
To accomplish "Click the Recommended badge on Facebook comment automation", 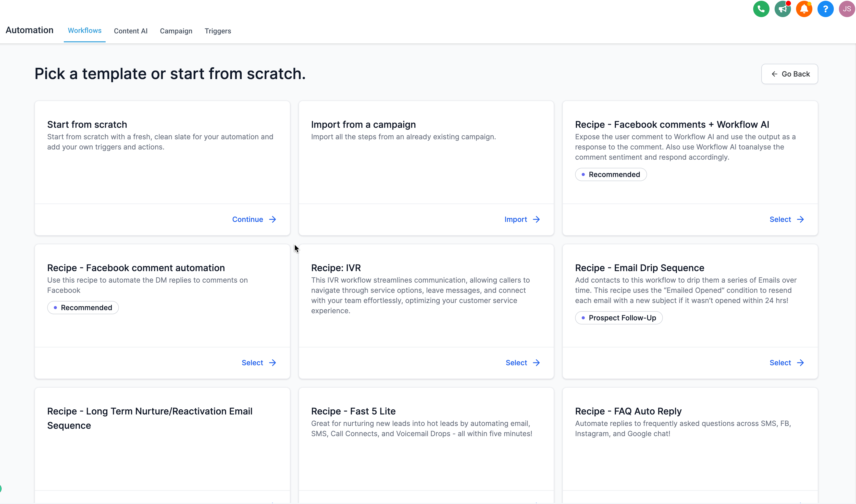I will point(83,307).
